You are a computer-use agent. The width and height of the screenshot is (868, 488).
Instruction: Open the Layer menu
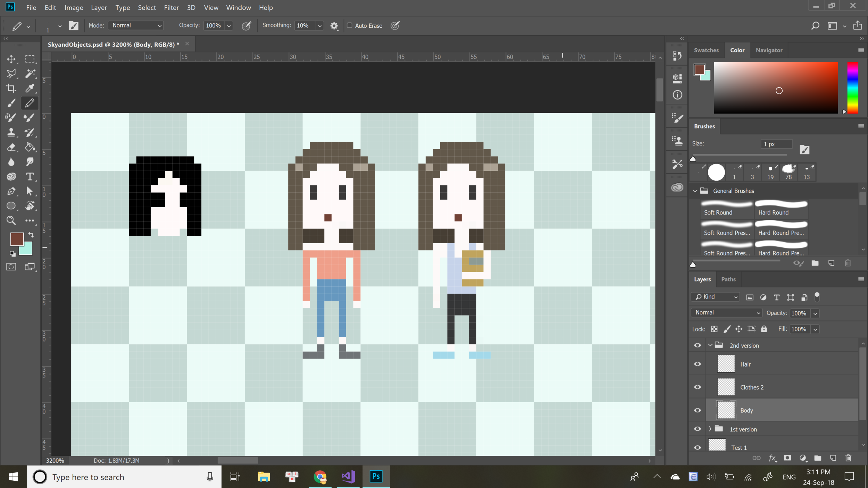[99, 8]
